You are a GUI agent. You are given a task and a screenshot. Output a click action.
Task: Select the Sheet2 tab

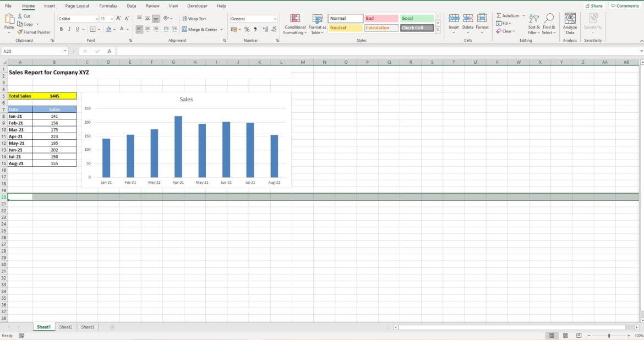[66, 326]
